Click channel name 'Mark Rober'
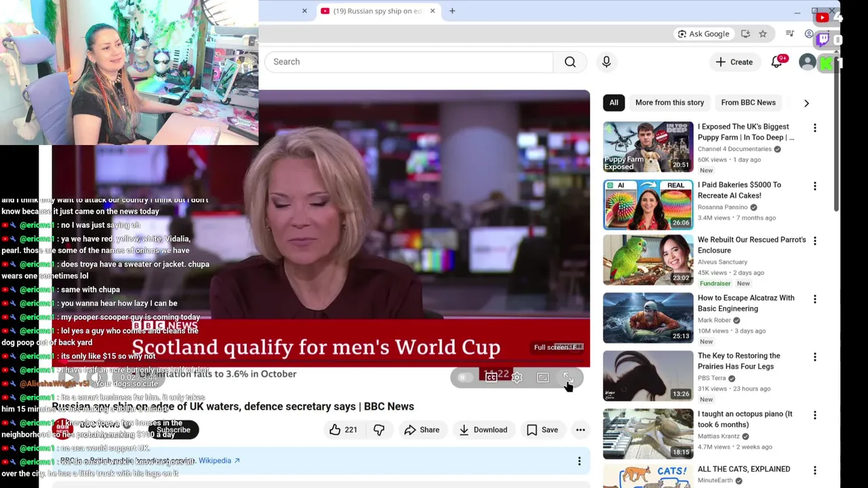 tap(715, 321)
